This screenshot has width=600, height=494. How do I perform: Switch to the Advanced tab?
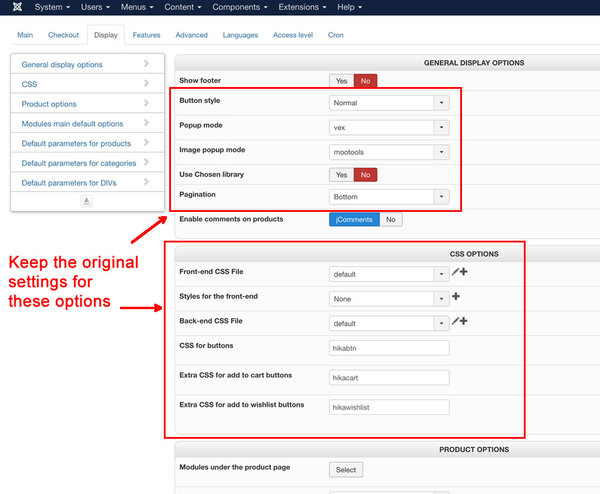[192, 35]
